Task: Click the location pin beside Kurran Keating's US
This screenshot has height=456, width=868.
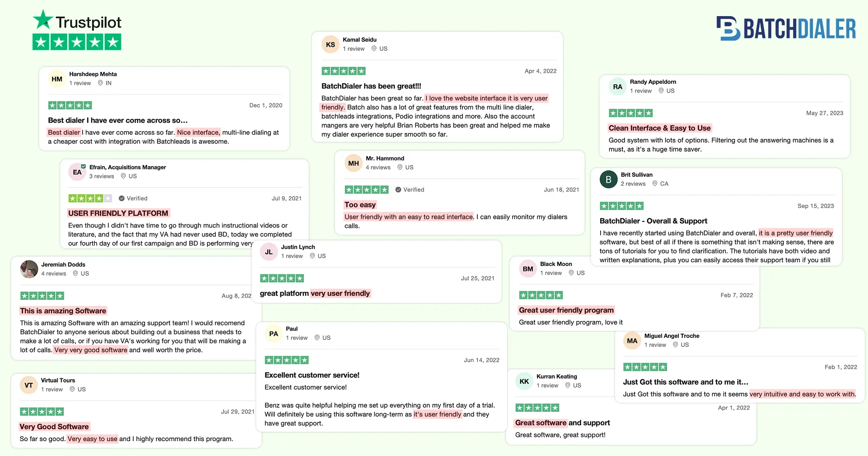Action: [x=568, y=385]
